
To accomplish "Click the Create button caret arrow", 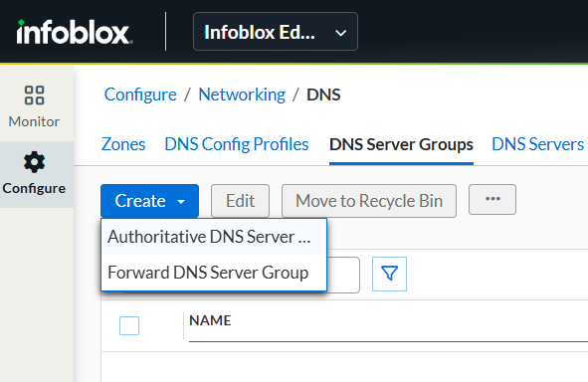I will 181,202.
